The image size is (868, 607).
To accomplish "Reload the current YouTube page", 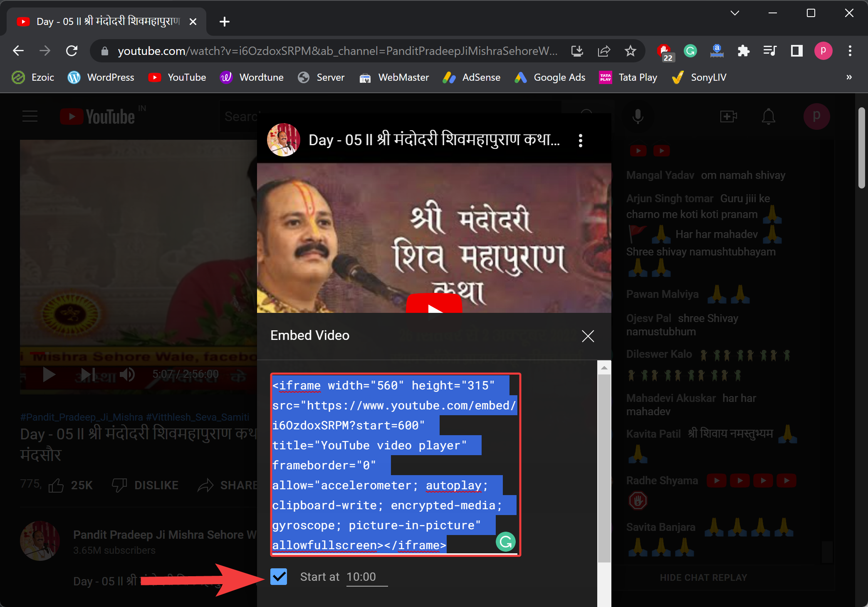I will tap(72, 51).
